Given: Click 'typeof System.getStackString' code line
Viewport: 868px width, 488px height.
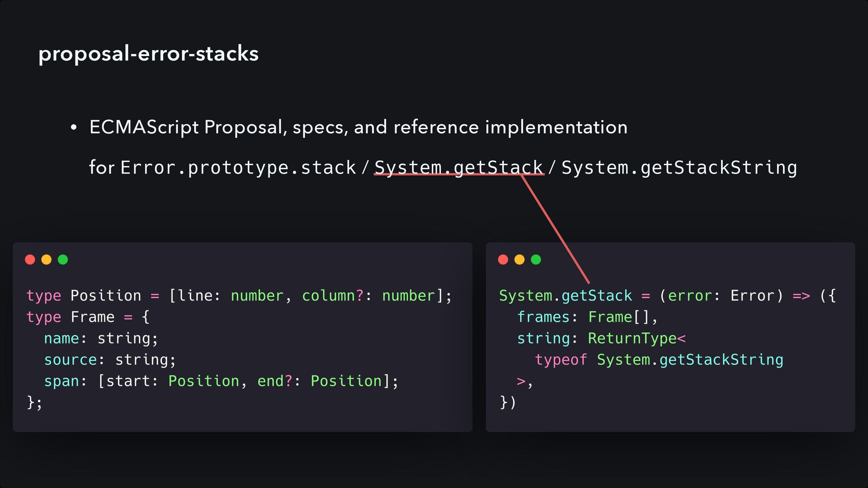Looking at the screenshot, I should point(659,360).
